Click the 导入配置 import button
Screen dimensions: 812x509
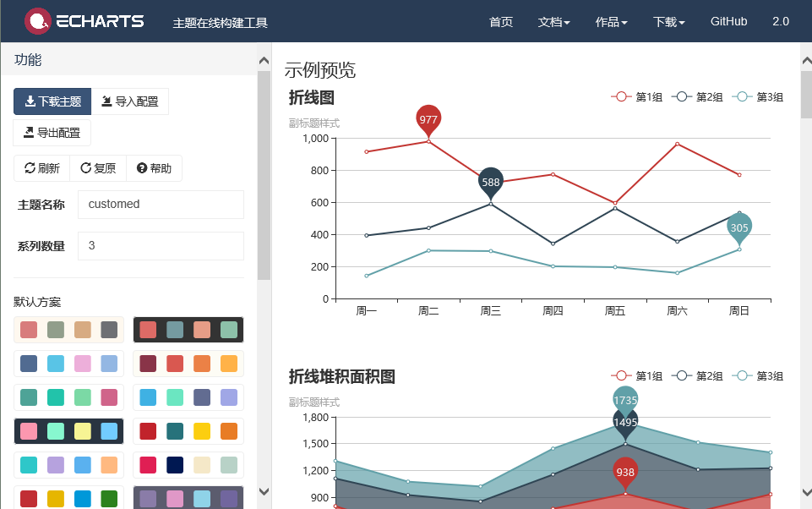pos(130,101)
